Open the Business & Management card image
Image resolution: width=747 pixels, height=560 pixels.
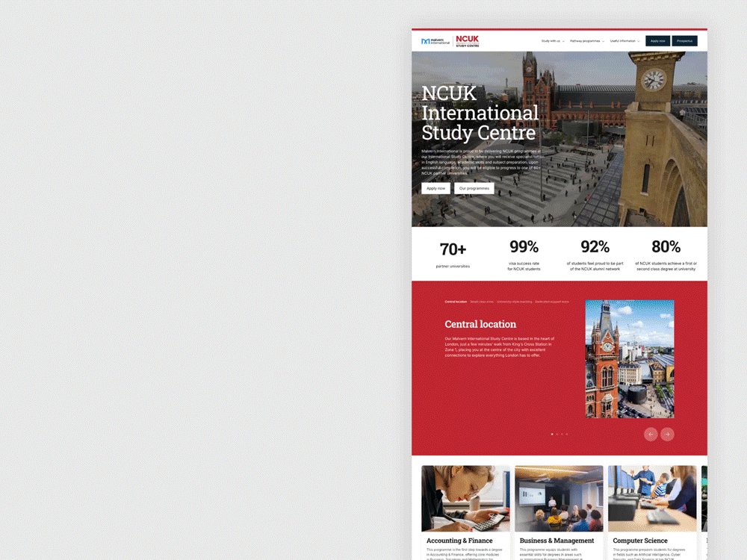[559, 499]
